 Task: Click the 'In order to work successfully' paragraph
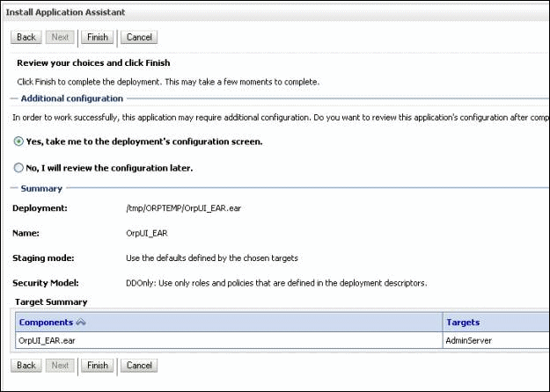coord(281,118)
